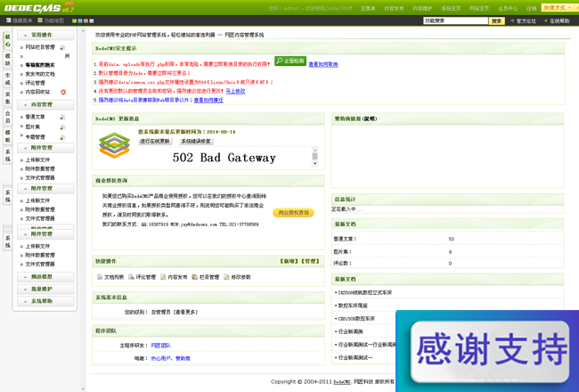This screenshot has width=579, height=392.
Task: Select the tan skin color swatch
Action: [86, 21]
